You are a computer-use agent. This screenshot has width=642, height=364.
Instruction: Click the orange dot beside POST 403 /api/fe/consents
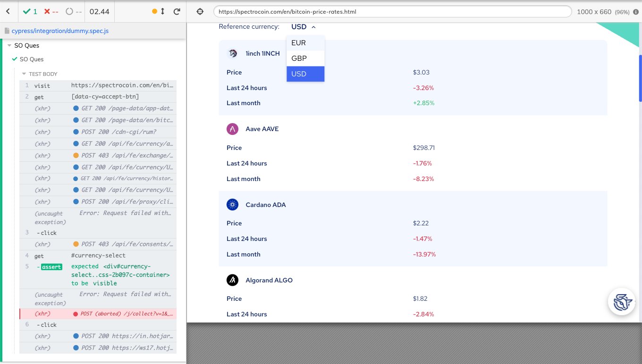76,244
